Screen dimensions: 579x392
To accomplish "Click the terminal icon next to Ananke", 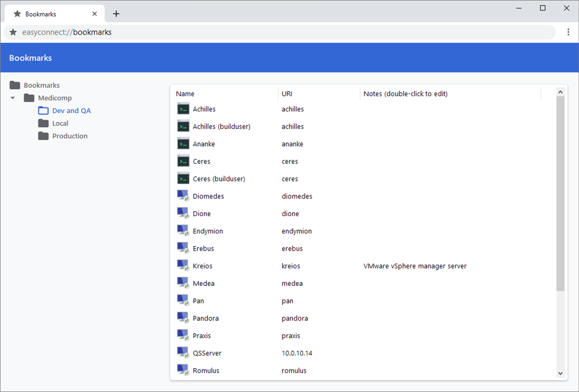I will 183,143.
